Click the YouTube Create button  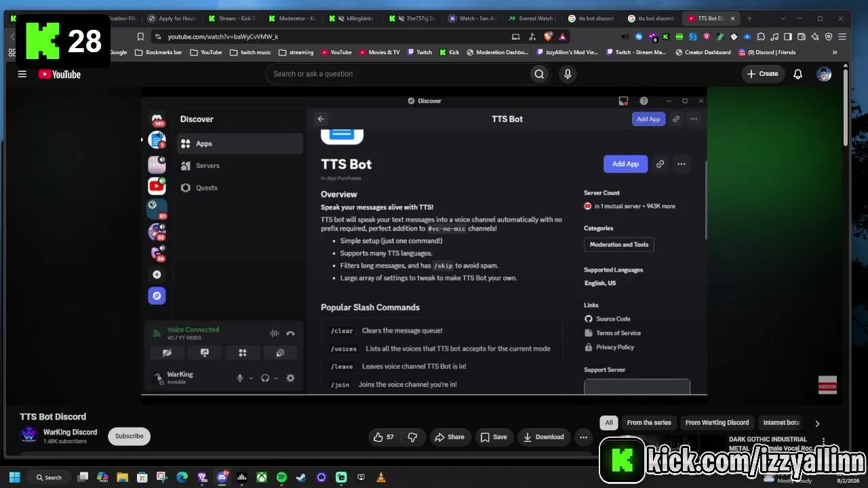pyautogui.click(x=763, y=74)
